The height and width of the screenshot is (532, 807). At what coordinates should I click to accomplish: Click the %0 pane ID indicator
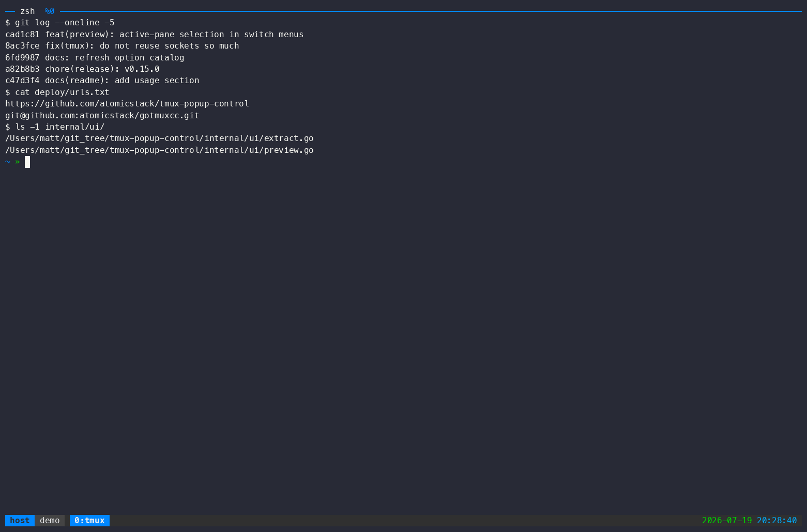click(x=50, y=11)
